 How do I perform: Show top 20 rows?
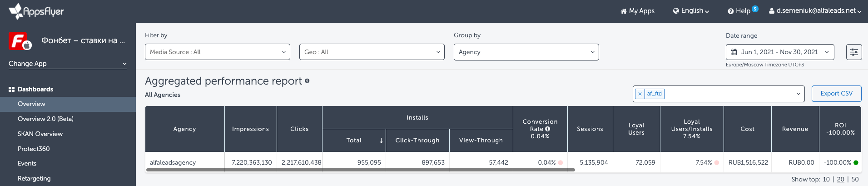[841, 179]
